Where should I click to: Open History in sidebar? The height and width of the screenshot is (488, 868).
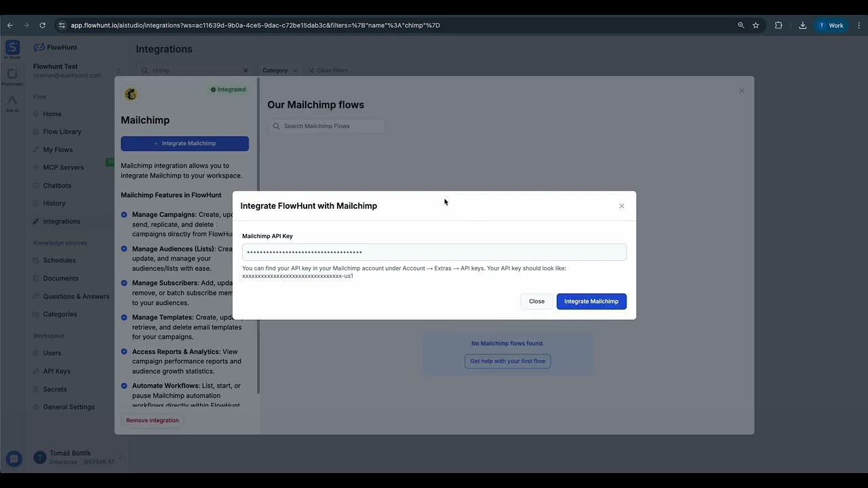54,203
